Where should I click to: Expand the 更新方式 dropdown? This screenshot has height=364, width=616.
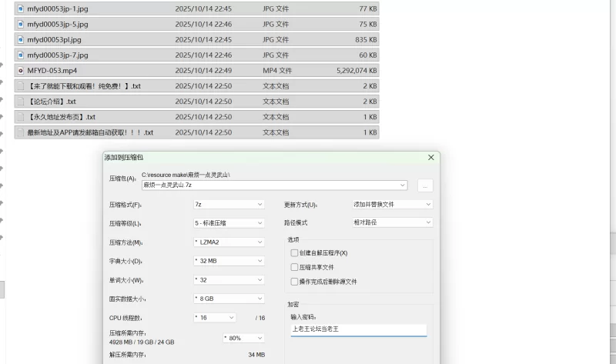(x=392, y=205)
